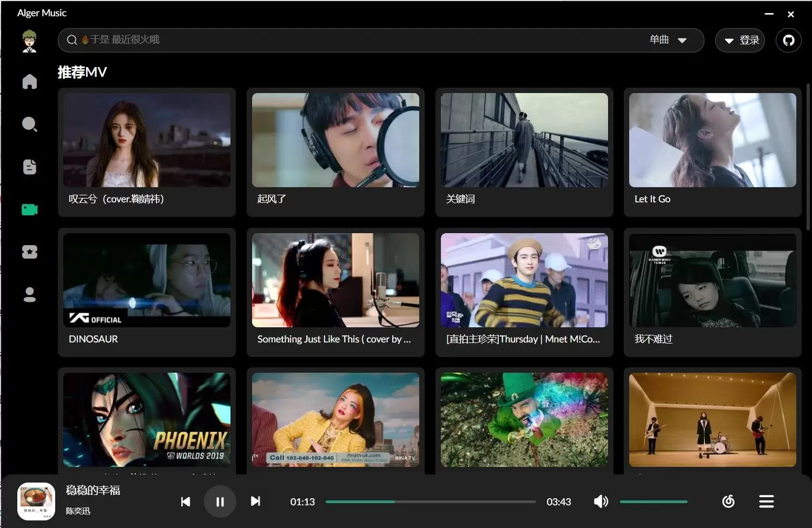Open the user profile icon in sidebar
812x528 pixels.
tap(30, 294)
